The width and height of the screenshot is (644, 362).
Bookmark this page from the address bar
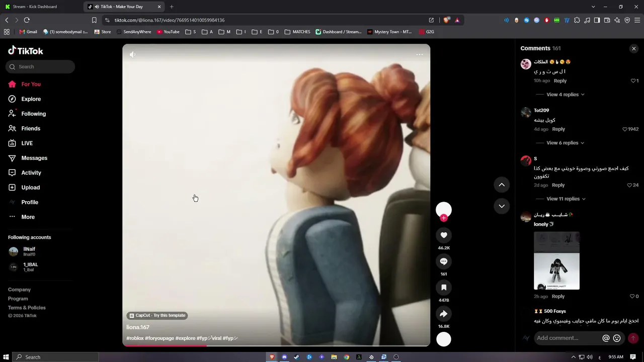[94, 20]
